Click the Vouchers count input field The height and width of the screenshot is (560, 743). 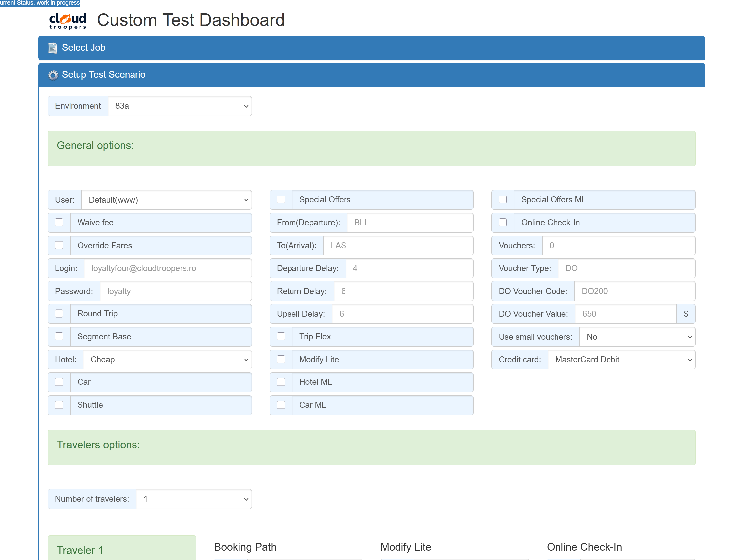(x=619, y=246)
